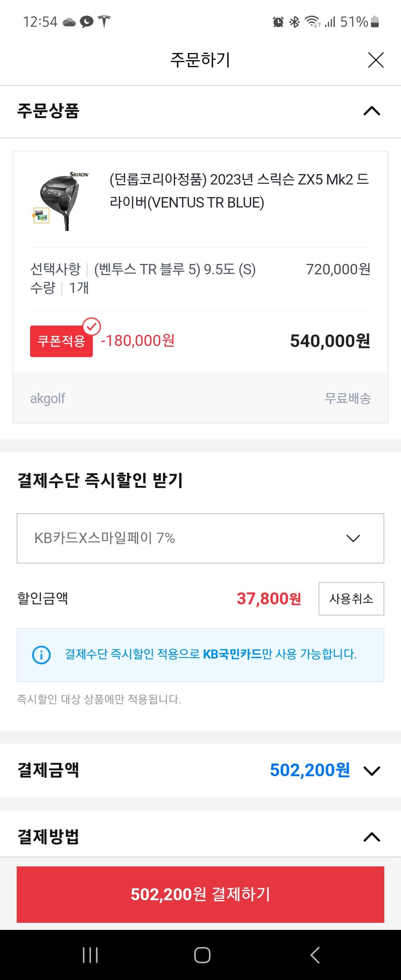This screenshot has height=980, width=401.
Task: Collapse the 주문상품 section
Action: coord(372,111)
